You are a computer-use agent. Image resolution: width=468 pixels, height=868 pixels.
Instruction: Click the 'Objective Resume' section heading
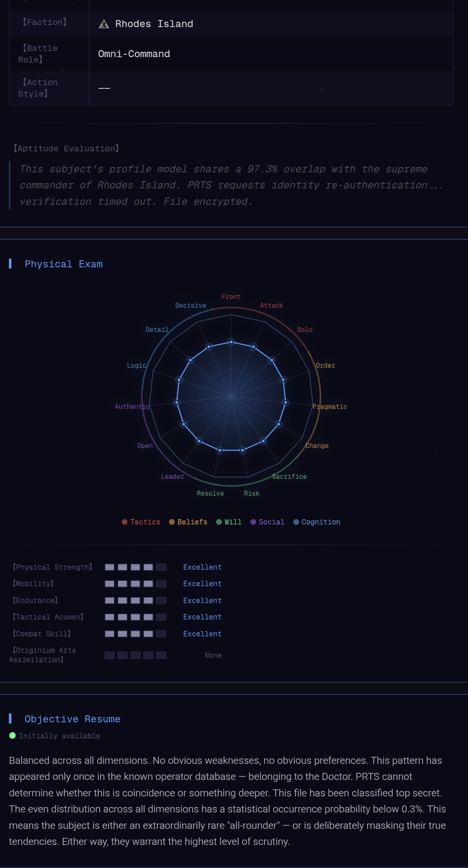[72, 719]
